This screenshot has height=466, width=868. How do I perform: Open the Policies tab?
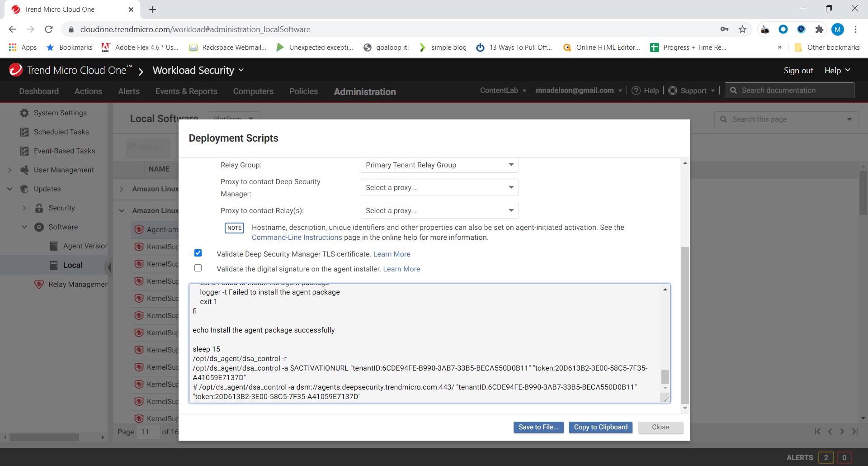[x=303, y=91]
